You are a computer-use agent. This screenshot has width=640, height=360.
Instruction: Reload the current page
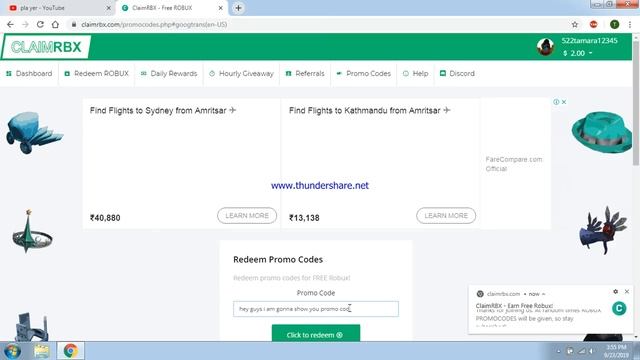click(40, 24)
